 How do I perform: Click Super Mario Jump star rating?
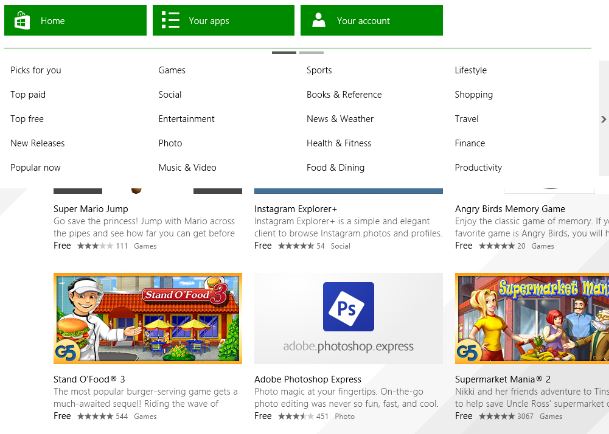pos(95,246)
